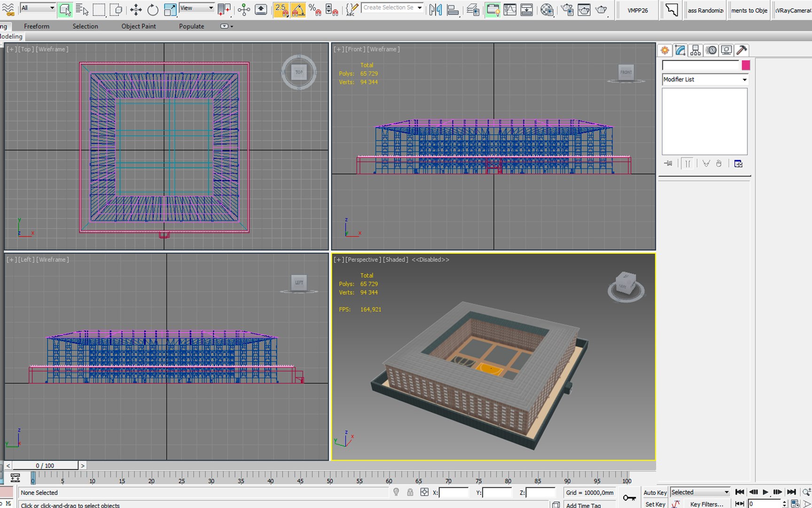Open Key Filters dialog
Image resolution: width=812 pixels, height=508 pixels.
point(706,504)
